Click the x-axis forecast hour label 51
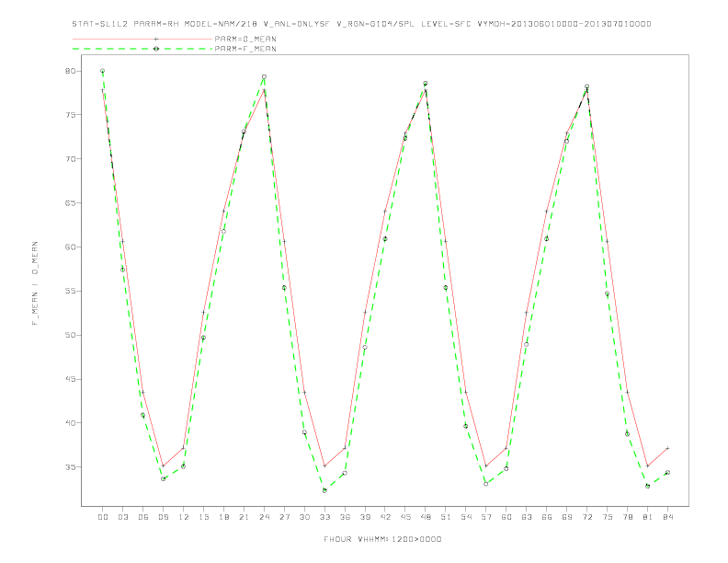Viewport: 728px width, 563px height. pos(446,517)
